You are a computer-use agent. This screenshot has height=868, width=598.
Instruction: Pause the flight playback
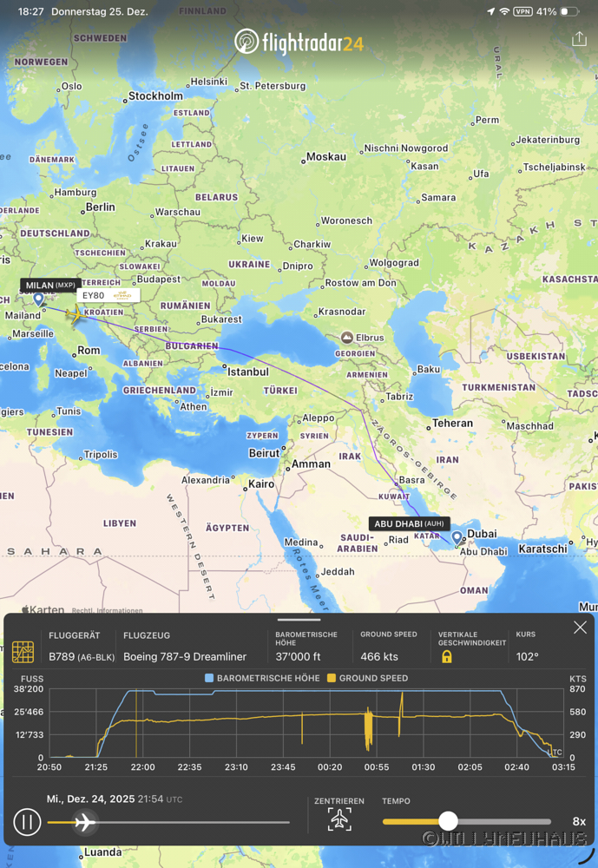(x=27, y=821)
